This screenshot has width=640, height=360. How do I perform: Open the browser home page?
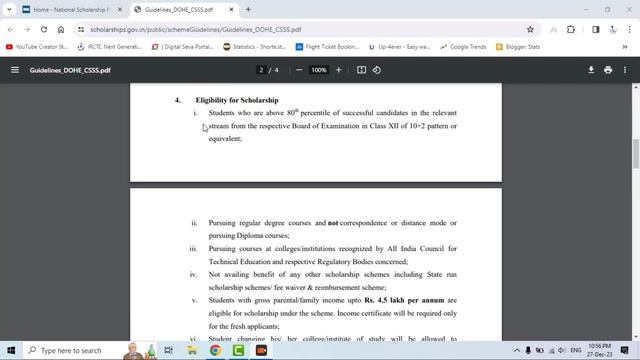[61, 29]
